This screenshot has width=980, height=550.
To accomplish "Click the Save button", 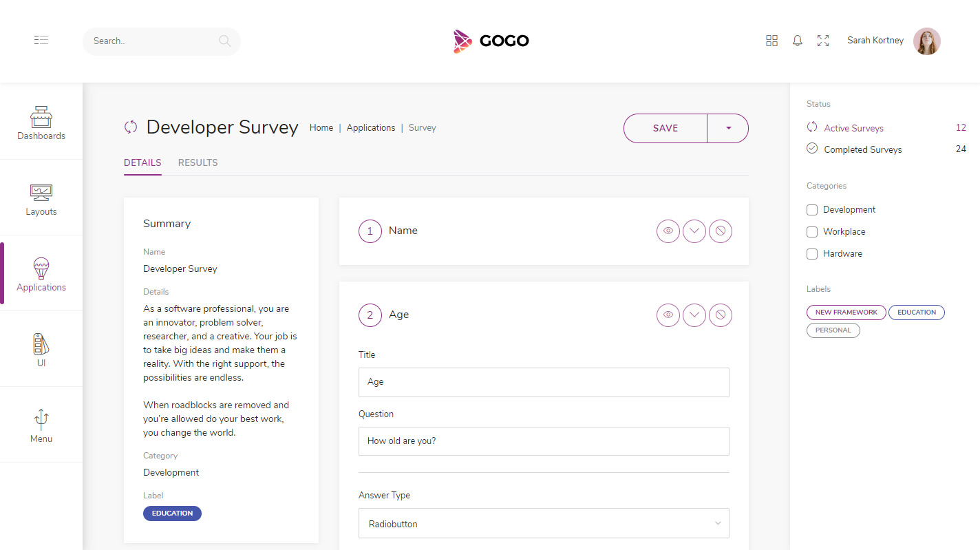I will tap(665, 128).
